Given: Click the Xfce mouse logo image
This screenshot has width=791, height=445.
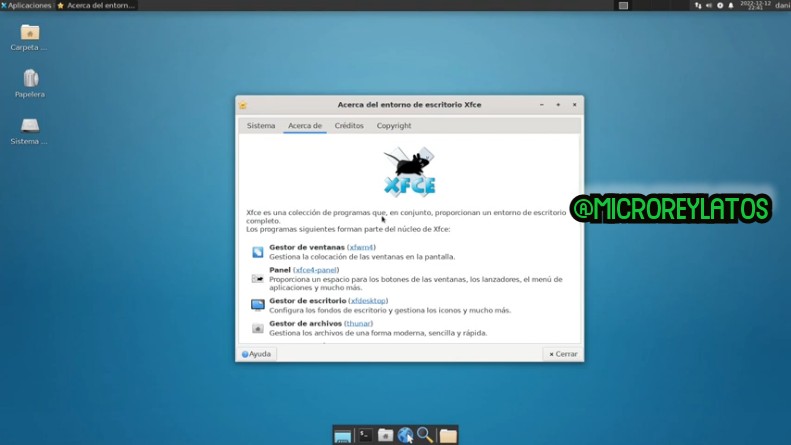Looking at the screenshot, I should 410,171.
